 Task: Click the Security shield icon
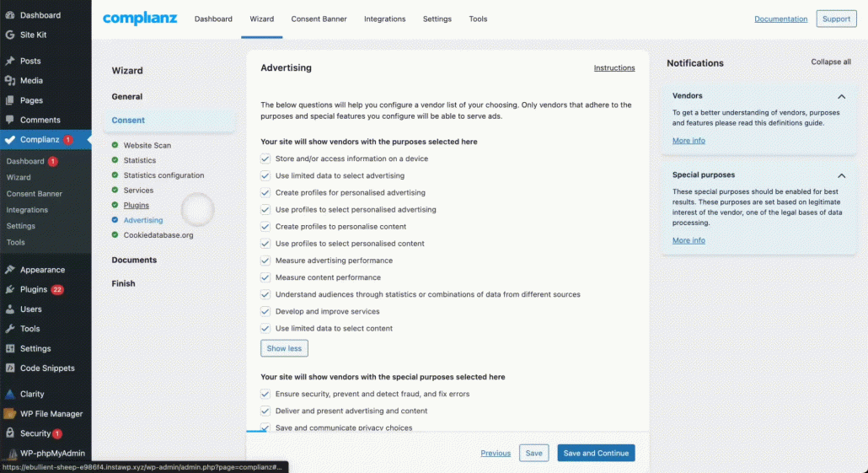click(10, 433)
